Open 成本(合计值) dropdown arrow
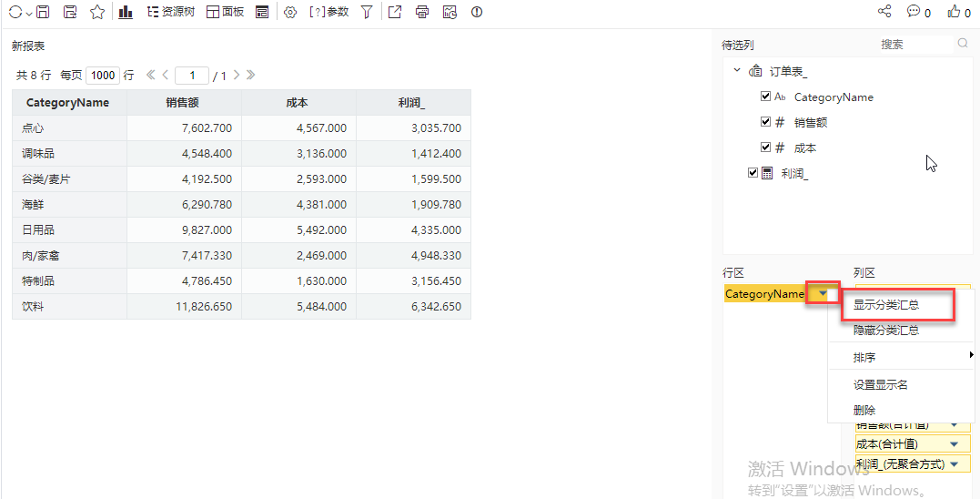This screenshot has width=980, height=499. pos(954,444)
